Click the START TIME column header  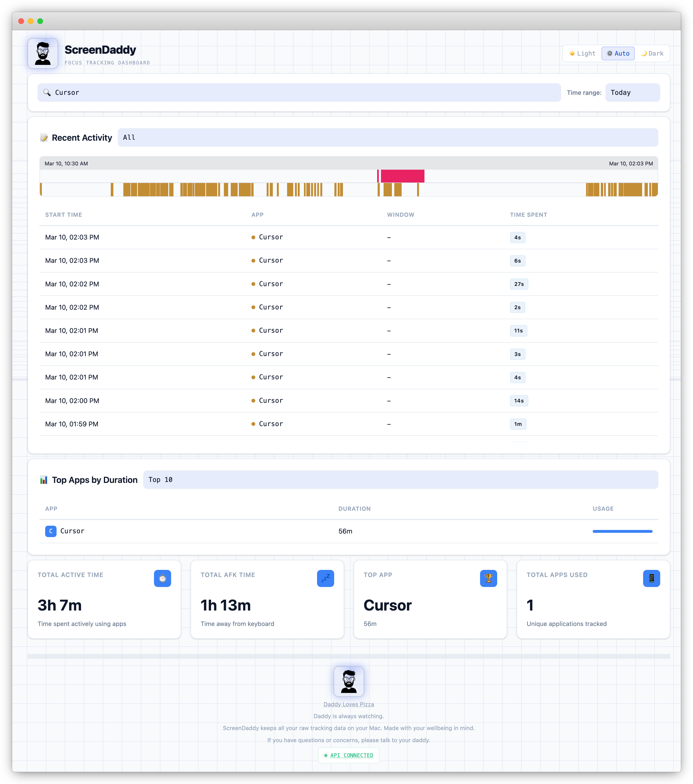pyautogui.click(x=64, y=215)
